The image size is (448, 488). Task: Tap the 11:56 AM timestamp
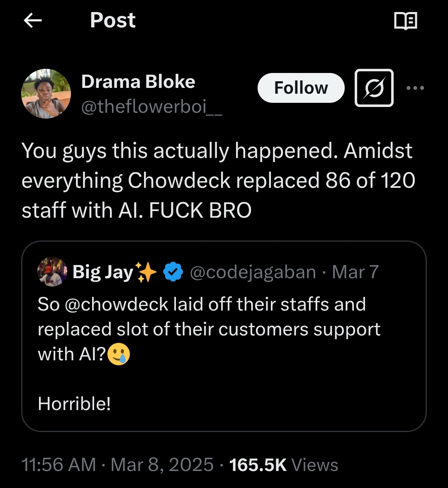[x=58, y=465]
